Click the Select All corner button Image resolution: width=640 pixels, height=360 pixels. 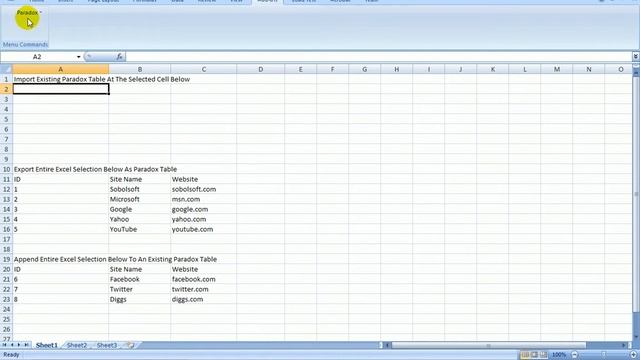pos(6,69)
